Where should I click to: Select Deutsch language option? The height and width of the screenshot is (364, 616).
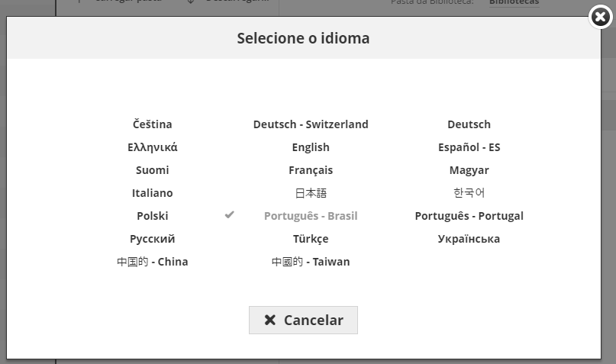[469, 124]
